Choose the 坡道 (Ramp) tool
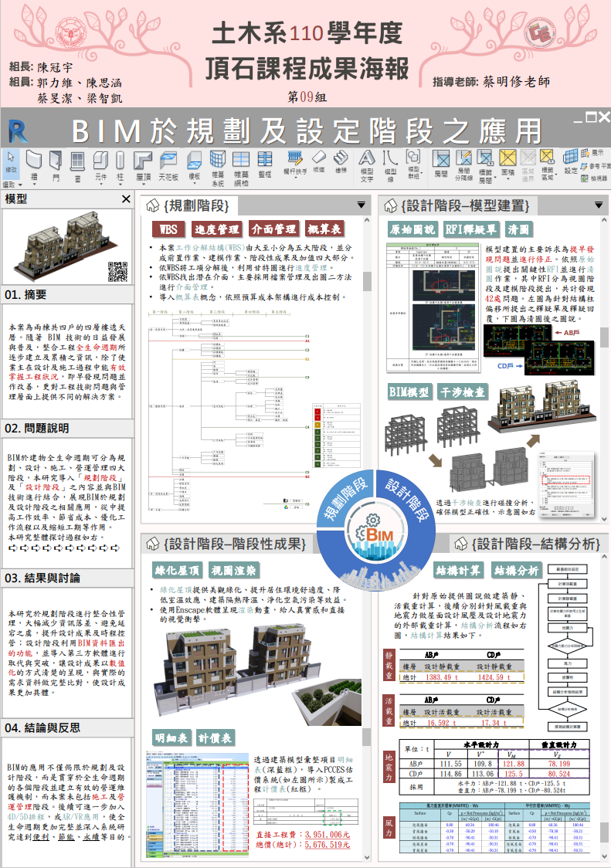 pos(319,161)
